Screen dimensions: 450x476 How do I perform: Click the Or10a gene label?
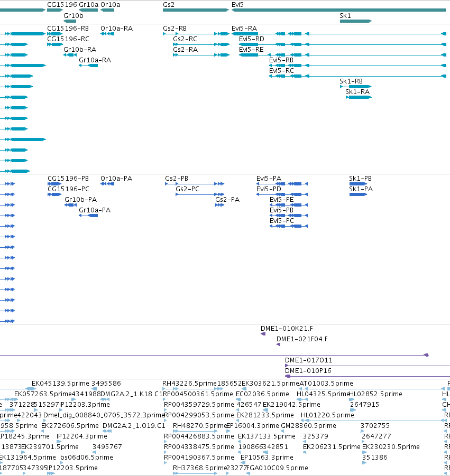click(x=111, y=5)
